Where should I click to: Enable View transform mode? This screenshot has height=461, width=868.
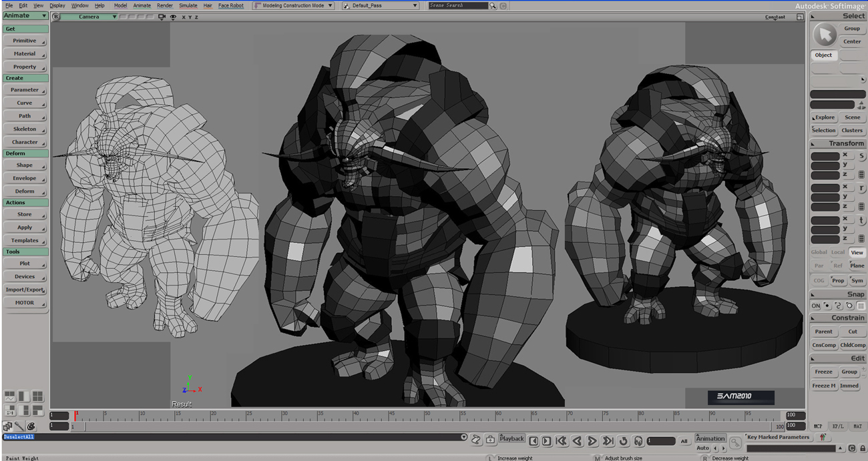click(x=857, y=252)
